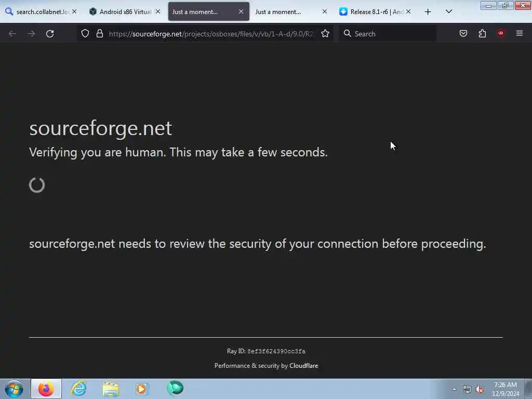The image size is (532, 399).
Task: Close the search.collabnet tab
Action: pyautogui.click(x=74, y=11)
